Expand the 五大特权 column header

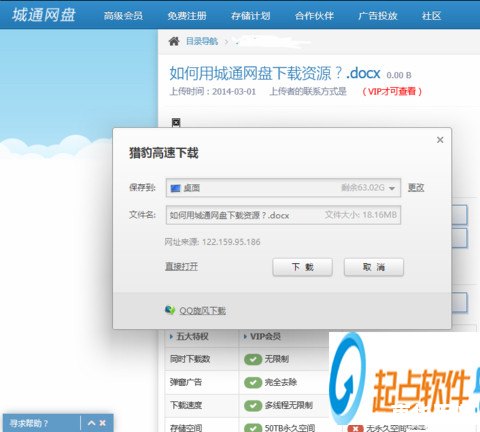pos(189,337)
